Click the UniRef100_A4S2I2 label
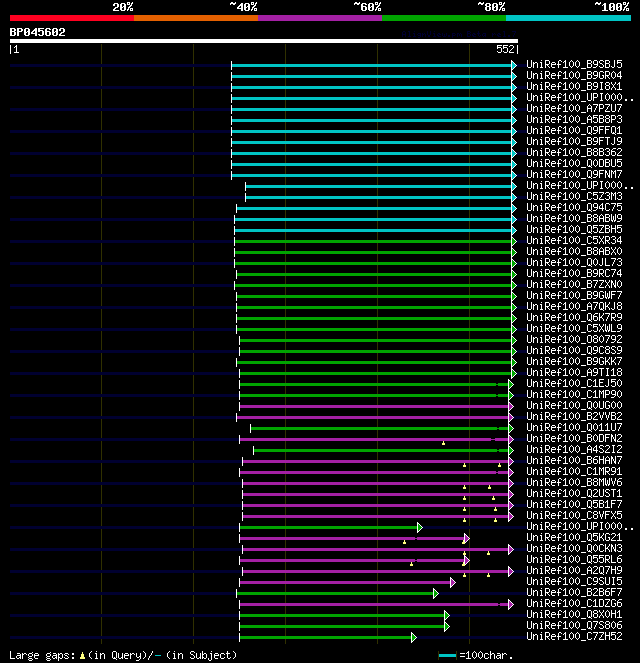 [x=574, y=449]
